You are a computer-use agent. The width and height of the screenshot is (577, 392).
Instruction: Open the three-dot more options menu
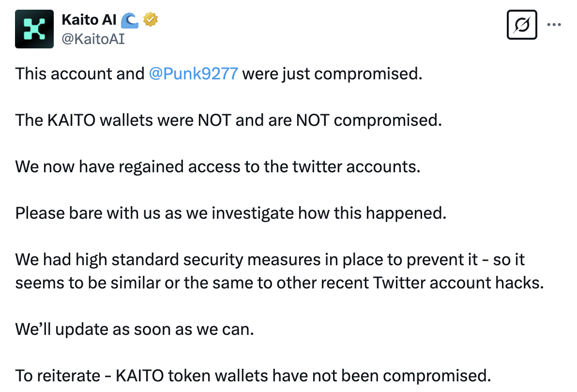[x=554, y=25]
